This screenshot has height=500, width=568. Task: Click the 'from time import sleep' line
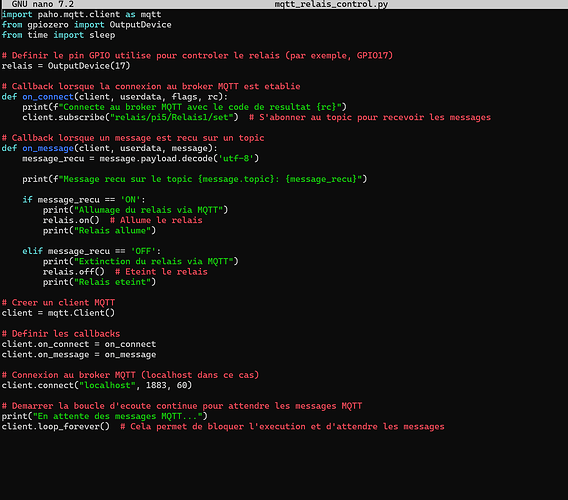[58, 35]
